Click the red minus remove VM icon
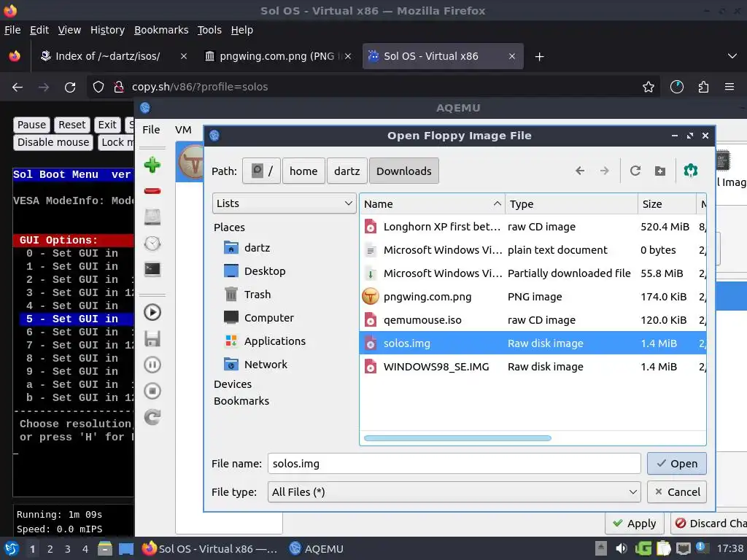 152,191
